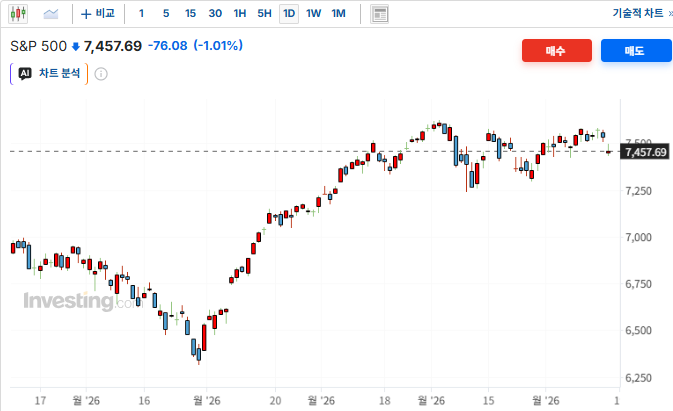Click the info icon beside 차트 분석
673x411 pixels.
(101, 74)
